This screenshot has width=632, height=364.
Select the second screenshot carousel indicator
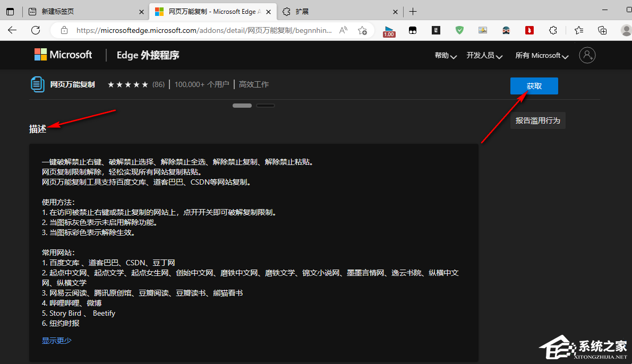click(x=265, y=106)
